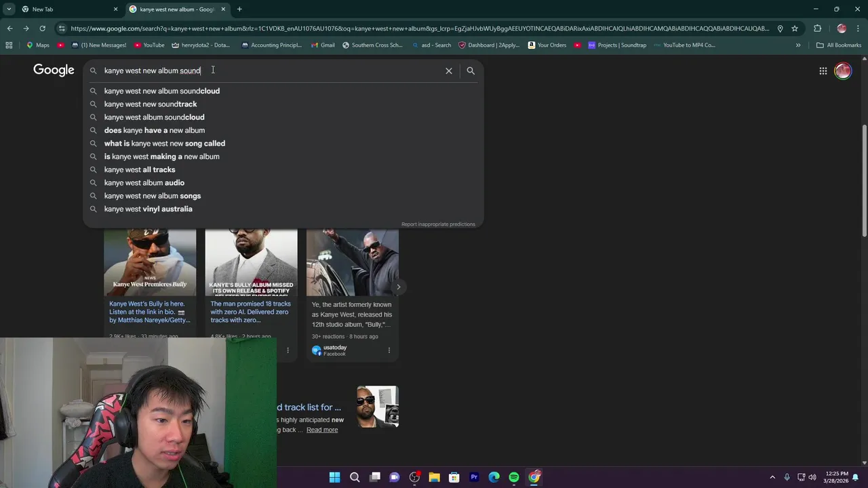Open Kanye West Premieres Bully thumbnail
Screen dimensions: 868x488
150,262
